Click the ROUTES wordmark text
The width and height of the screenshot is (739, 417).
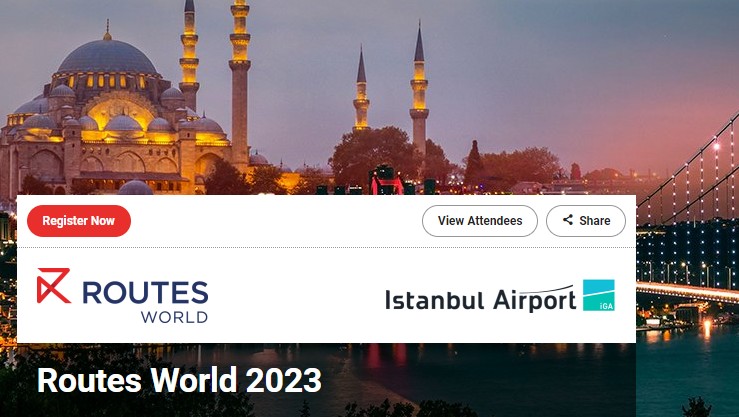pyautogui.click(x=145, y=293)
